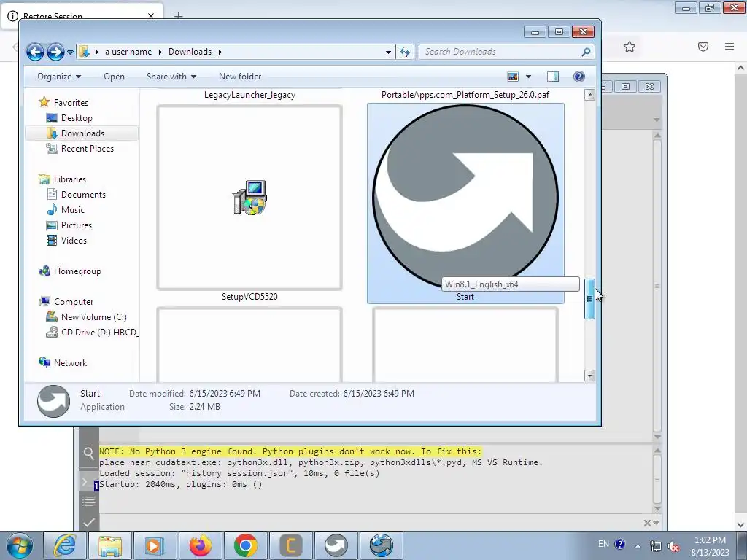Change your view icon button
This screenshot has width=747, height=560.
point(513,77)
